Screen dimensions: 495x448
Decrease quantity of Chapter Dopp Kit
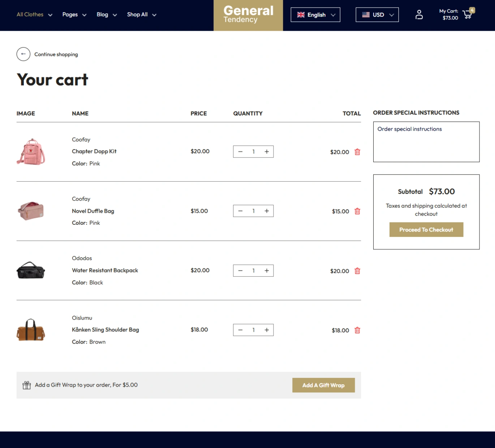click(x=240, y=152)
